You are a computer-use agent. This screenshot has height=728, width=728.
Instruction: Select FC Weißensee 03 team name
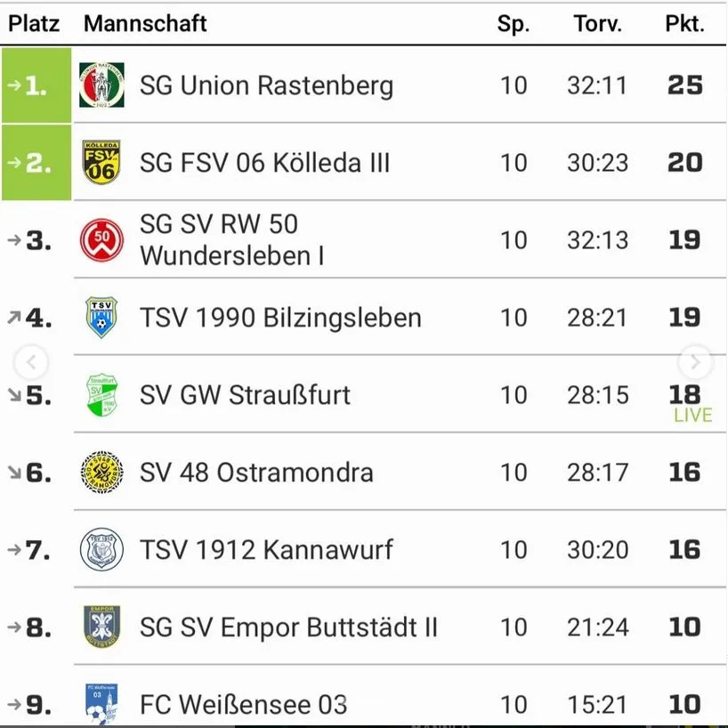coord(243,705)
